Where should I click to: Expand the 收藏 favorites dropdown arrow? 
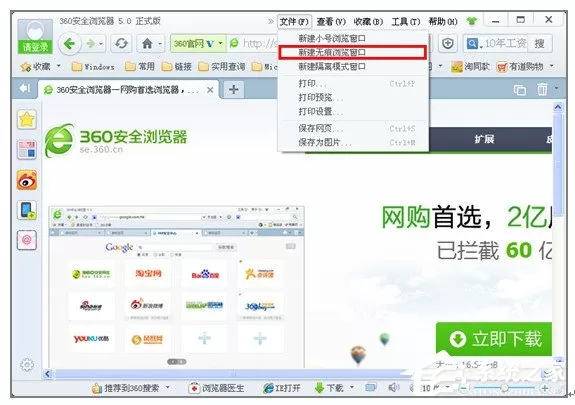pos(58,66)
